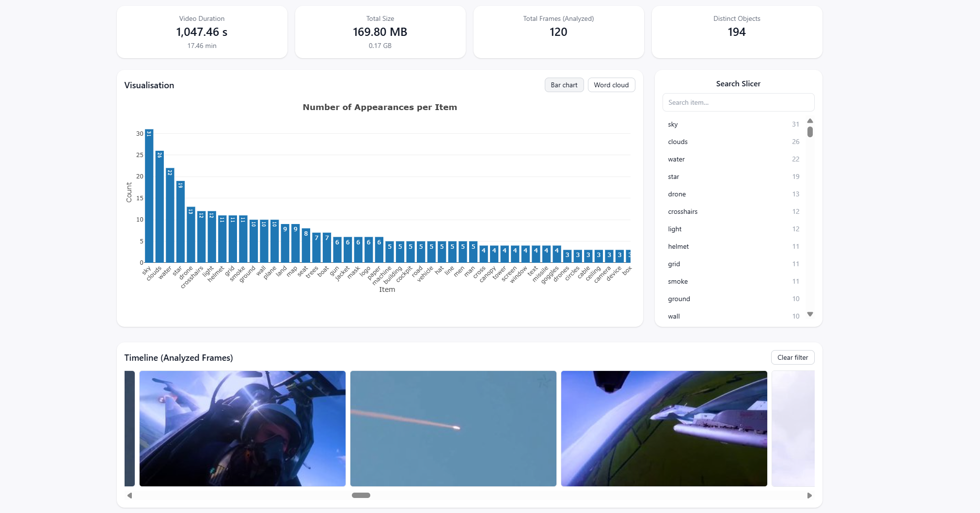Click the timeline's right navigation arrow
The height and width of the screenshot is (513, 980).
click(808, 496)
